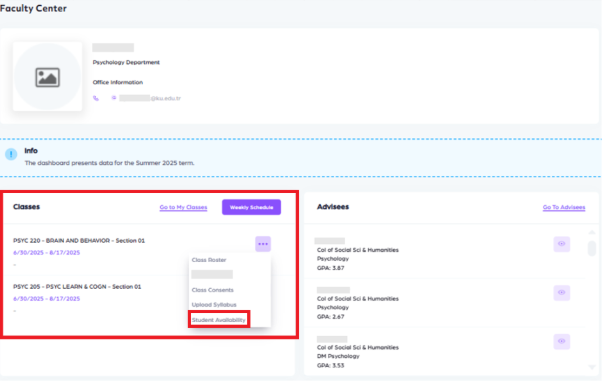Click the Advisees list scrollbar thumb
This screenshot has width=603, height=382.
tap(592, 248)
